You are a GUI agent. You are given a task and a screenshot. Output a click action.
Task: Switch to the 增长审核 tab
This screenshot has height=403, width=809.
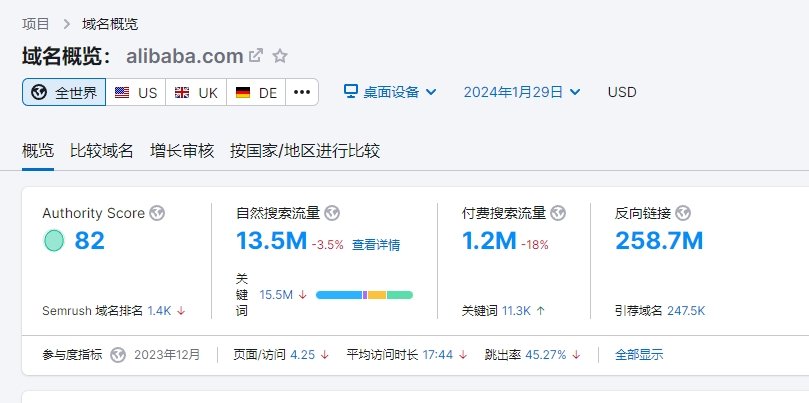182,151
